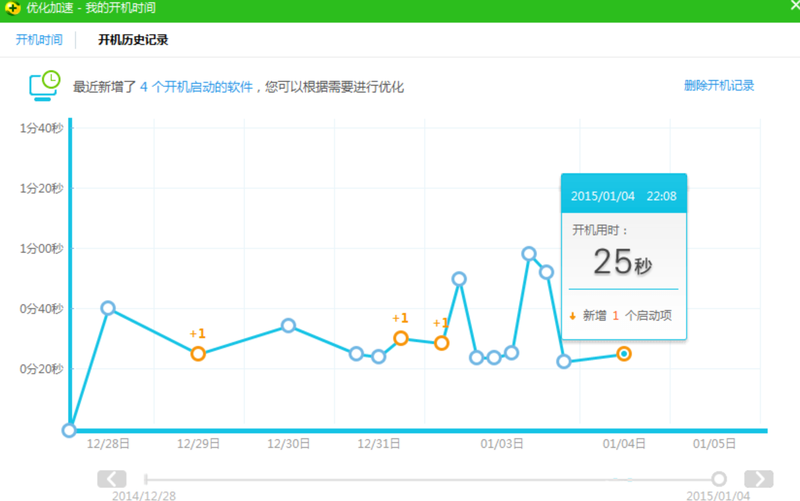
Task: Open the 4 个开机启动的软件 link
Action: pos(196,87)
